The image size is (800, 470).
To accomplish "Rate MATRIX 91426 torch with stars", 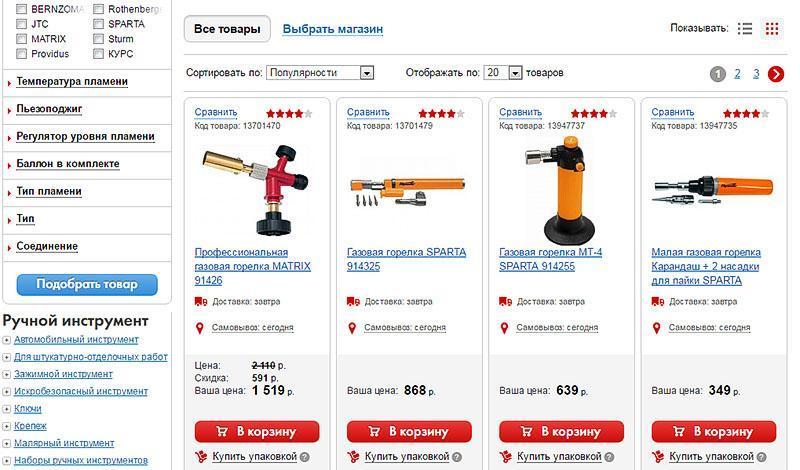I will 289,113.
